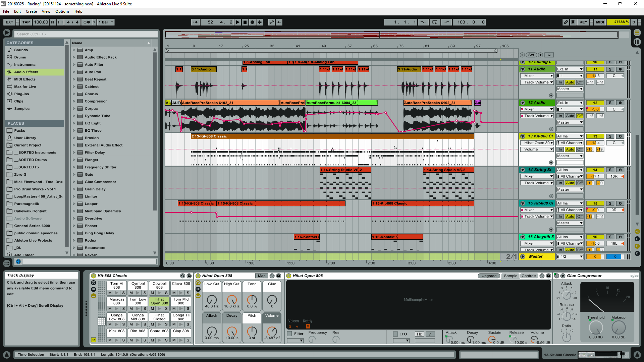This screenshot has width=644, height=362.
Task: Click the Upgrade button in the sampler
Action: [489, 276]
